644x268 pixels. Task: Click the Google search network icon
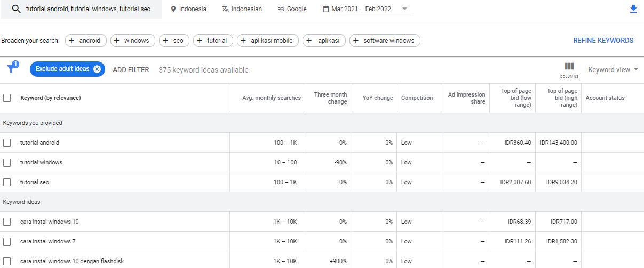click(281, 9)
